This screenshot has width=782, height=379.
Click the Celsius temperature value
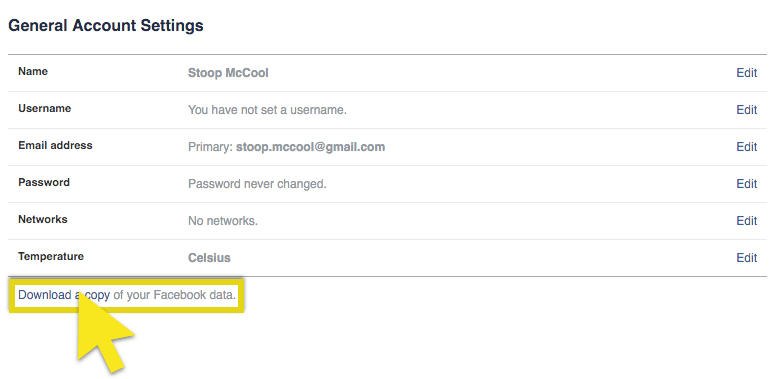click(x=209, y=258)
